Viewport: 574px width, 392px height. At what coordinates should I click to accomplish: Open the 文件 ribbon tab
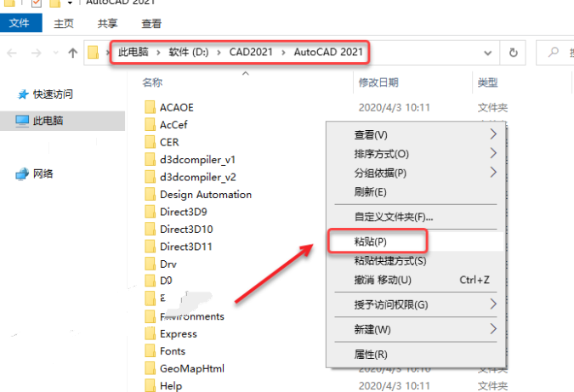(x=20, y=23)
